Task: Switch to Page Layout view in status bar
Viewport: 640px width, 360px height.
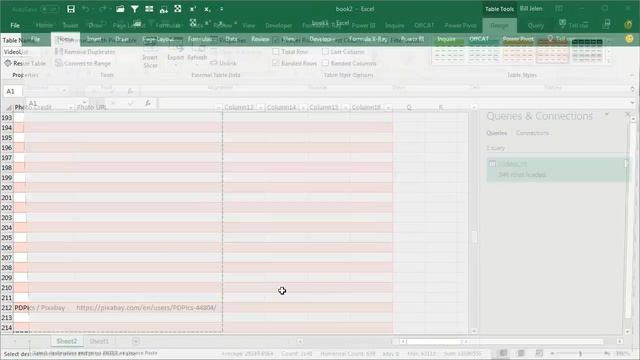Action: click(x=521, y=353)
